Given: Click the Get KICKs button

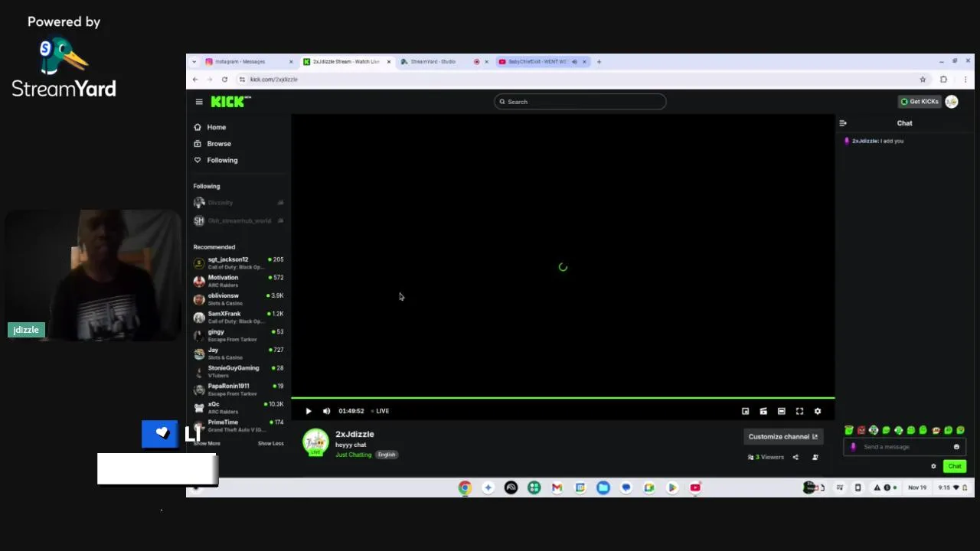Looking at the screenshot, I should (x=919, y=102).
